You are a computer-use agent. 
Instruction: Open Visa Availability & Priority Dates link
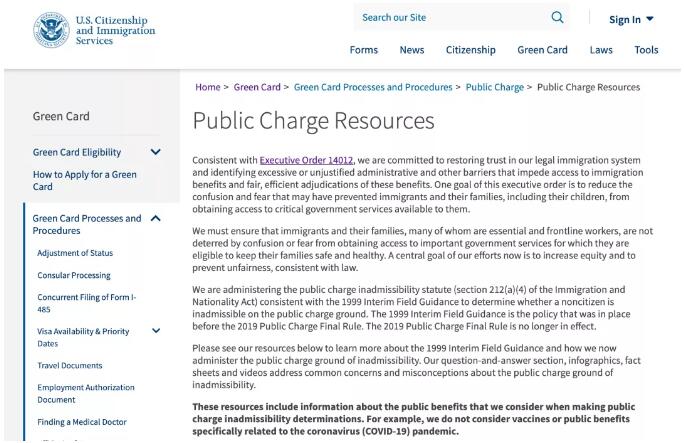coord(83,337)
